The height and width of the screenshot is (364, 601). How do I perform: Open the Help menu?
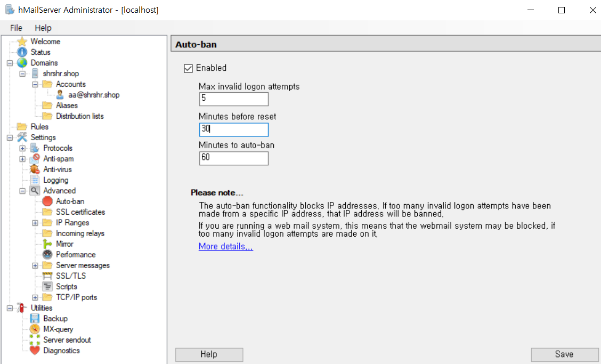click(43, 28)
